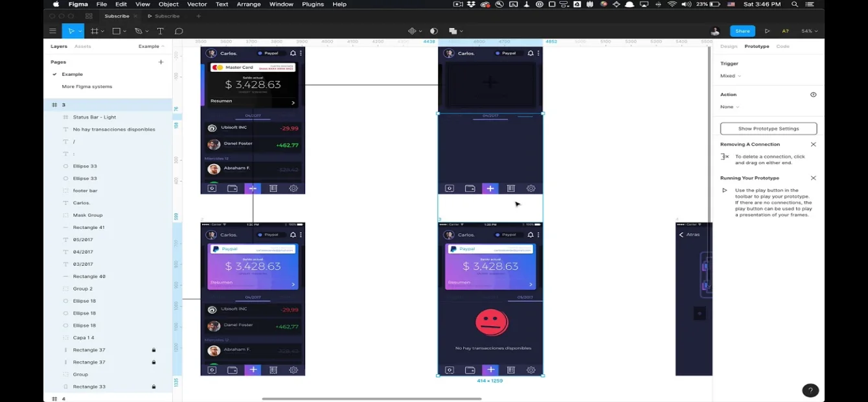This screenshot has height=402, width=868.
Task: Toggle lock on first Rectangle 37 layer
Action: pyautogui.click(x=154, y=350)
